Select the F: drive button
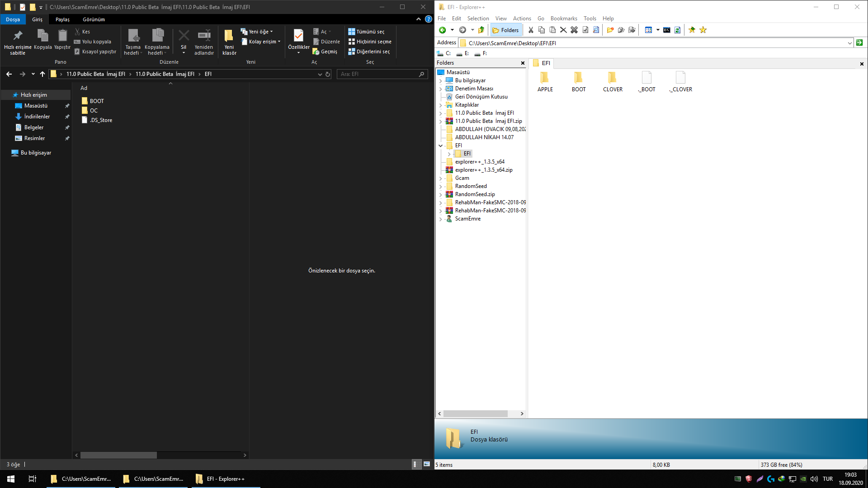 point(481,53)
